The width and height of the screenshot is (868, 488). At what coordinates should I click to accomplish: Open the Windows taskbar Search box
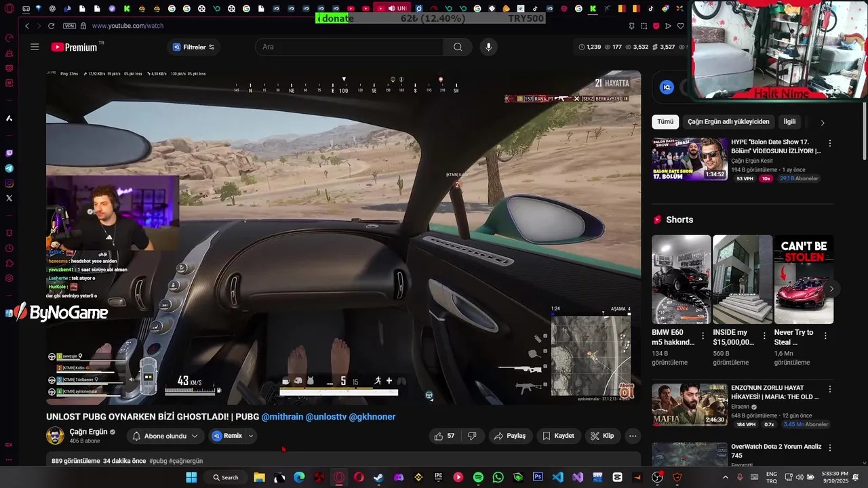click(x=226, y=477)
